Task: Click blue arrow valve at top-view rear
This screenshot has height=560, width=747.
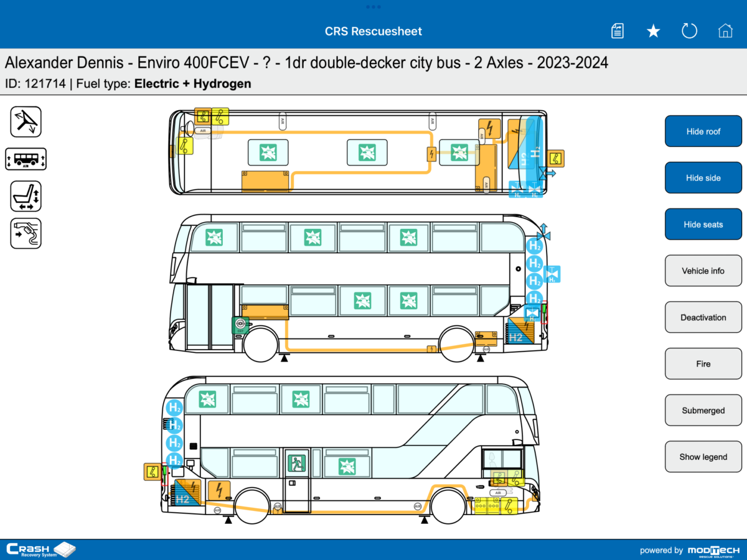Action: [x=548, y=174]
